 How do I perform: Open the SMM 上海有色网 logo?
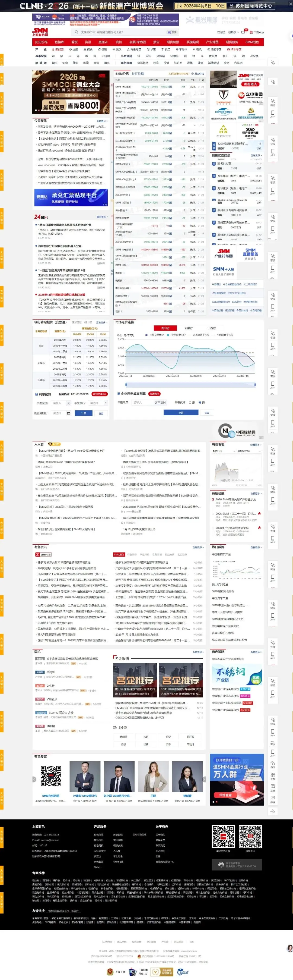40,32
